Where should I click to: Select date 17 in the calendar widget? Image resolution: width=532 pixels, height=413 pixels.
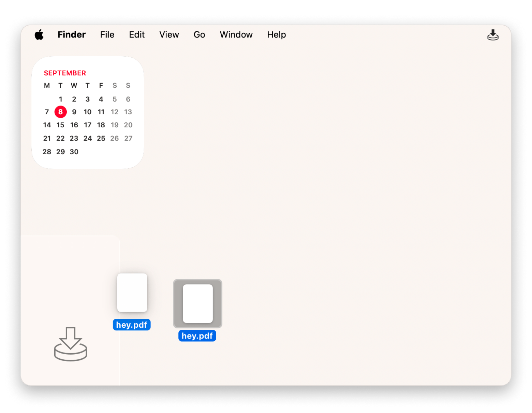[88, 125]
